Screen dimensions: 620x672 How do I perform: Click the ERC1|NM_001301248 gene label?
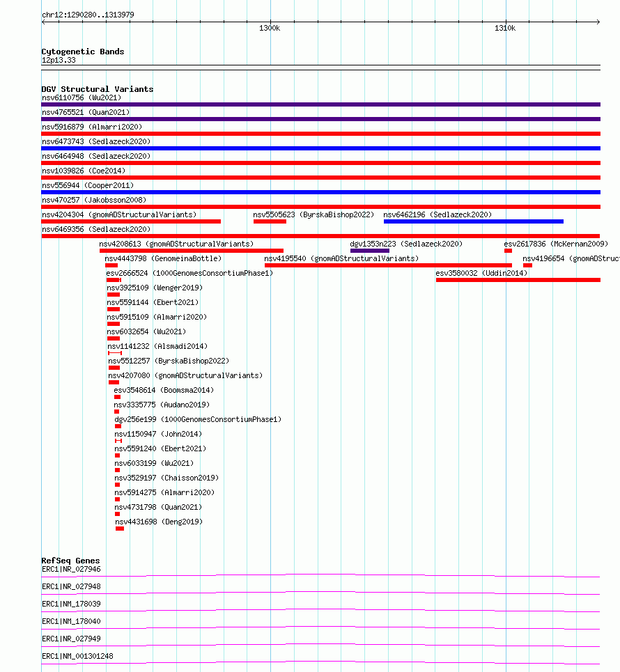click(x=77, y=656)
